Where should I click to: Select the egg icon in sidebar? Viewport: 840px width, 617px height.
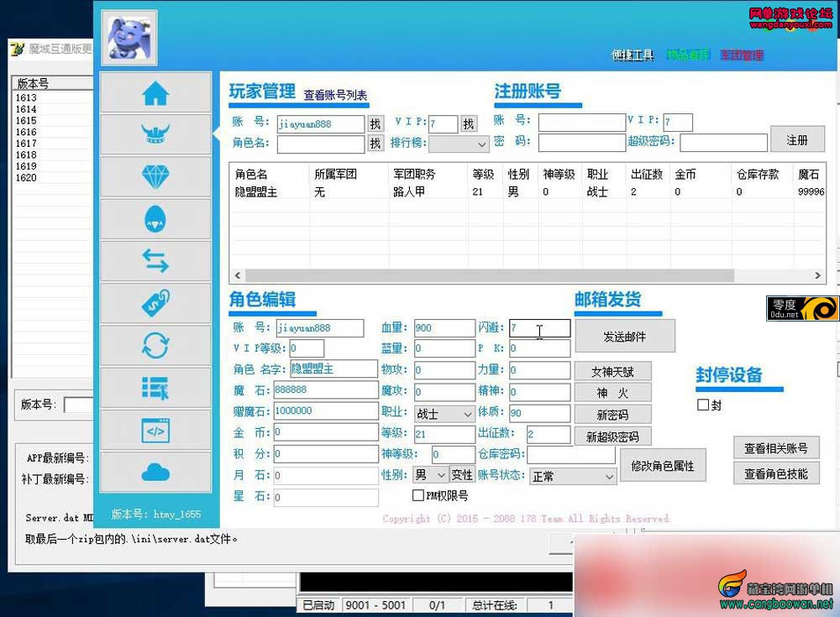point(155,219)
